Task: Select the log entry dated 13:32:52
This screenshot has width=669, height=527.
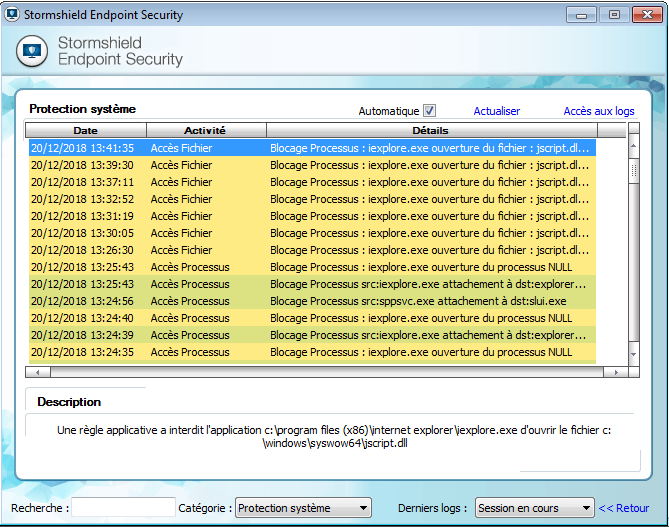Action: coord(312,199)
